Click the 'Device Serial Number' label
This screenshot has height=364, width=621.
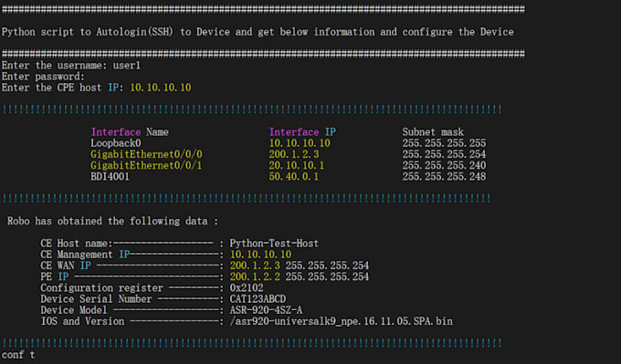click(96, 298)
